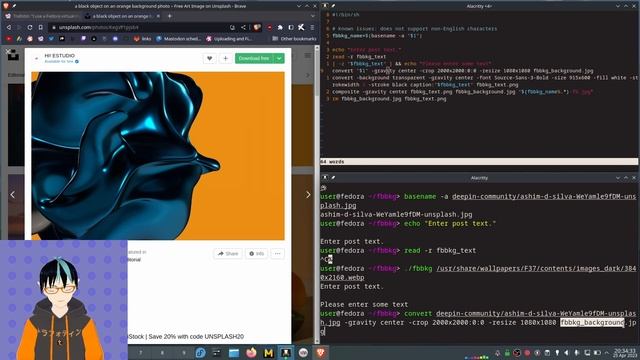
Task: Open the Brave Shields lion icon
Action: (257, 27)
